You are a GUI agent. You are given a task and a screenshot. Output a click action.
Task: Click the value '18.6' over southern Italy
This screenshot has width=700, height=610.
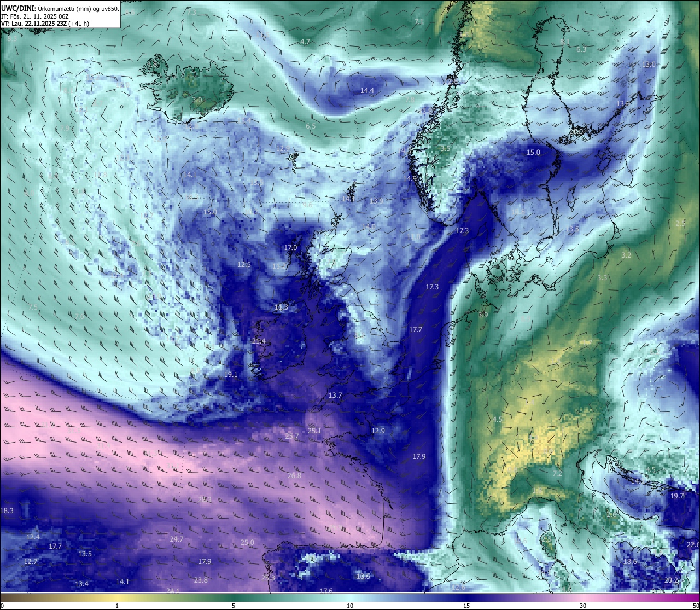[x=630, y=562]
